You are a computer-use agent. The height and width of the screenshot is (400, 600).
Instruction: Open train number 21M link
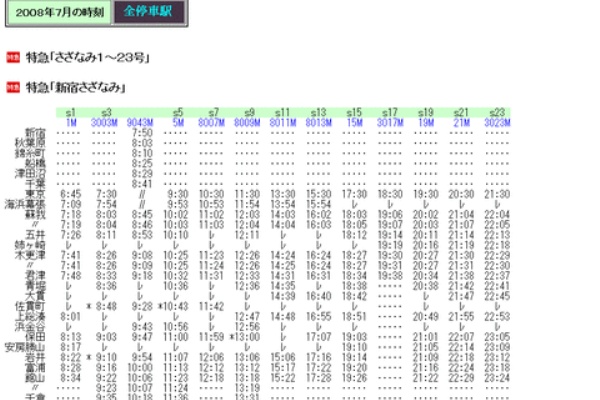pos(461,122)
